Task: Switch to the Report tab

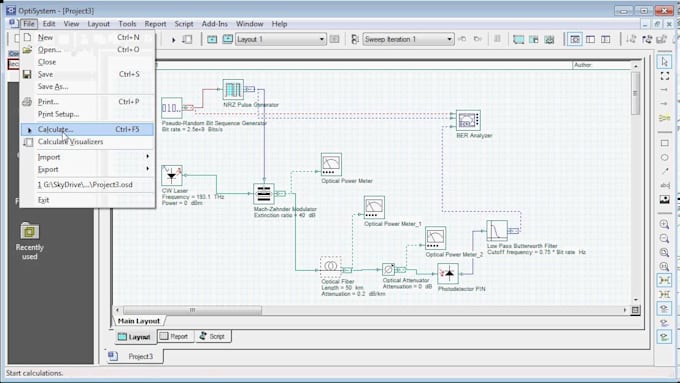Action: pos(175,336)
